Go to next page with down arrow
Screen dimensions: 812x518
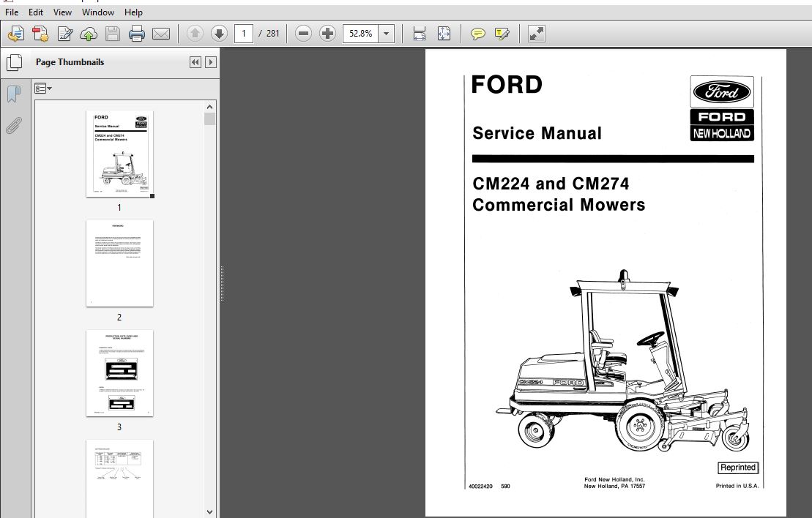click(219, 34)
